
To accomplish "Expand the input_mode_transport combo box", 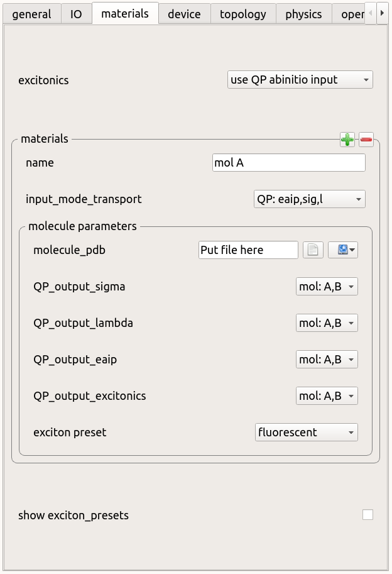I will [308, 199].
